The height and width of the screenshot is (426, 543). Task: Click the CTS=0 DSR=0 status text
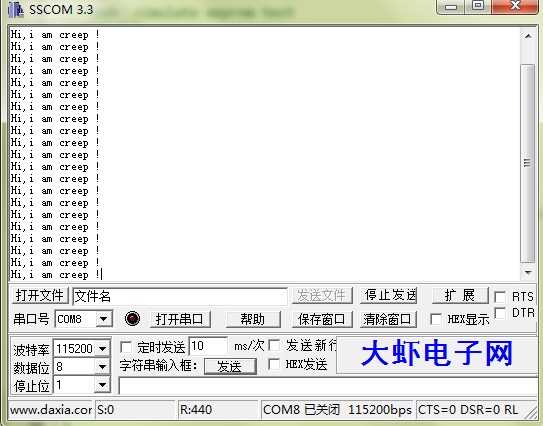pos(468,410)
